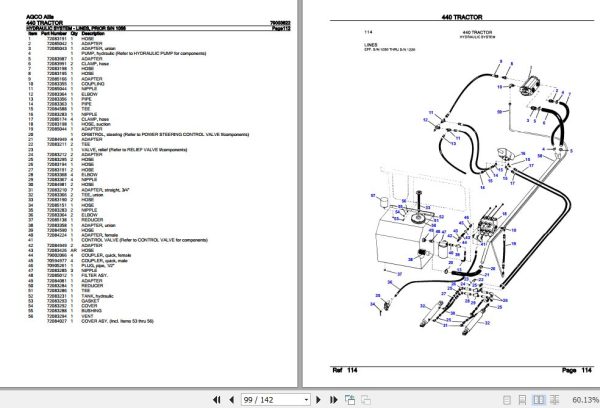Click the VALVE, relief row
Image resolution: width=600 pixels, height=408 pixels.
(108, 150)
